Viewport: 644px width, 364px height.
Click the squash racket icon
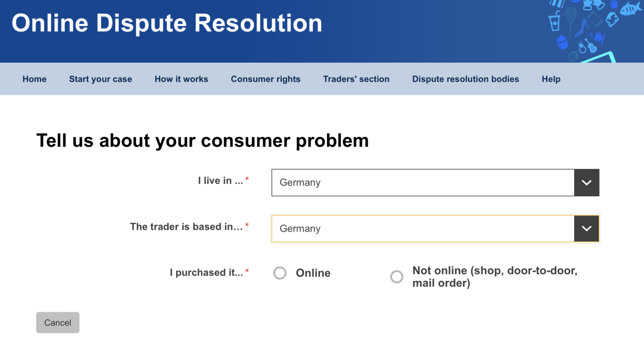(x=571, y=18)
